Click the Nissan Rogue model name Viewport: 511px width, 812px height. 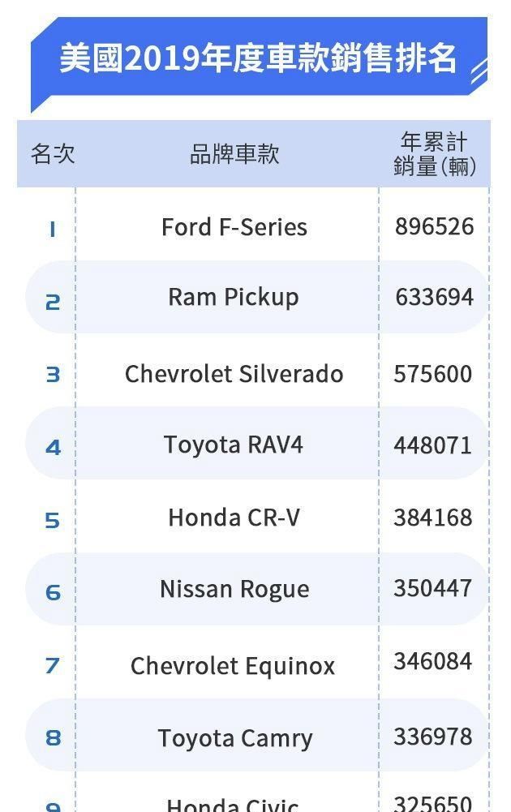click(234, 590)
